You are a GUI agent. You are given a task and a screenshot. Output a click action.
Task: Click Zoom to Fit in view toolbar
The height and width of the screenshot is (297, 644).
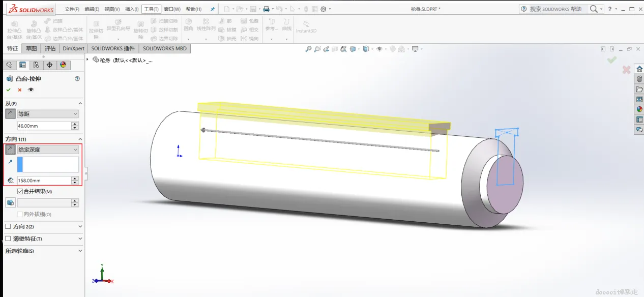308,49
